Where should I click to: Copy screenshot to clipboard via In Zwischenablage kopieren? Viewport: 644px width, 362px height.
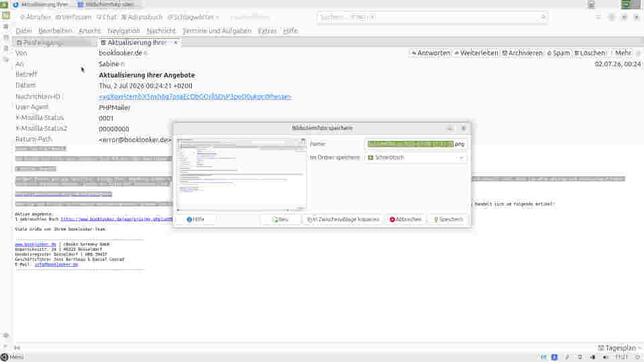343,219
